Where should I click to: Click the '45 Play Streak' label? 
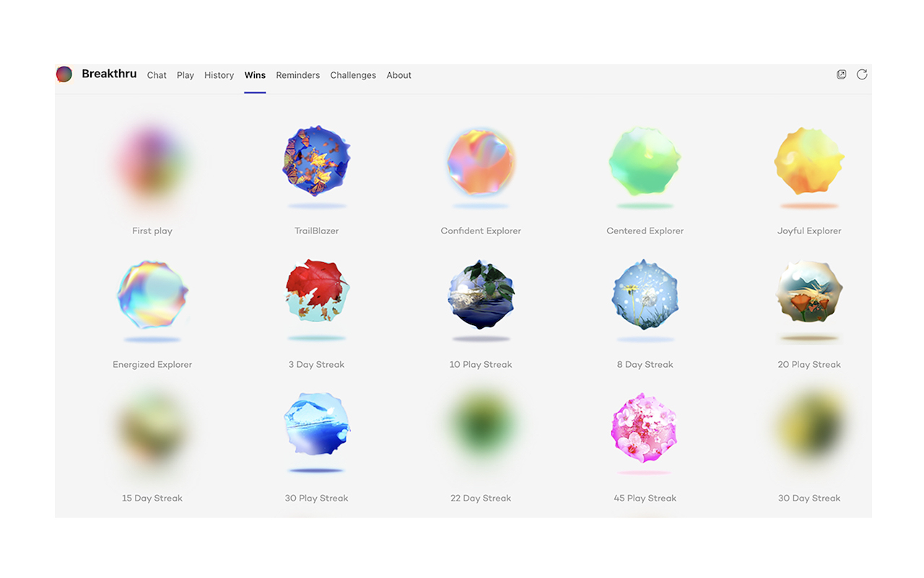645,499
